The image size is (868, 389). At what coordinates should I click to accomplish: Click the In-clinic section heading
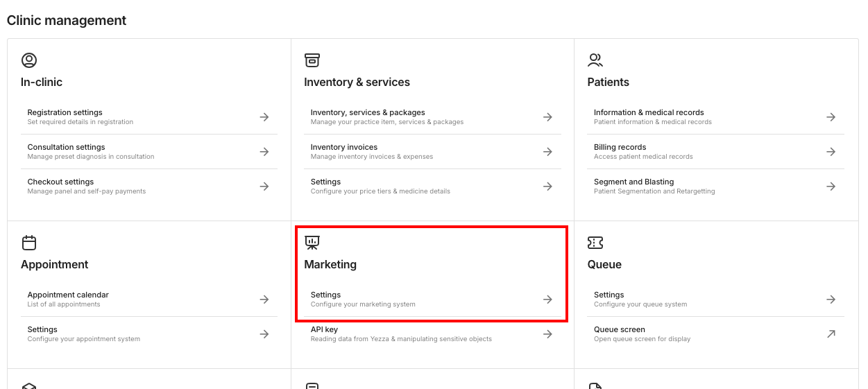tap(42, 82)
